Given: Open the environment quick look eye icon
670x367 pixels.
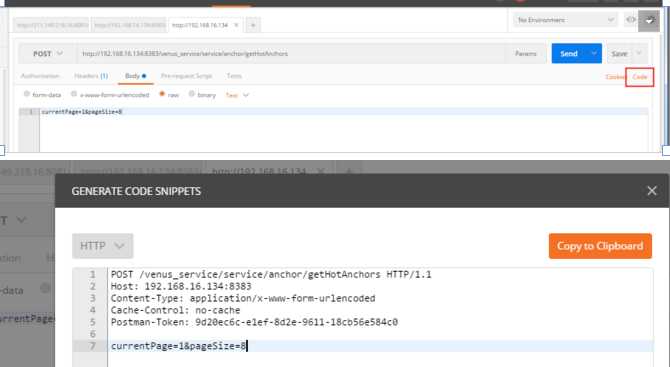Looking at the screenshot, I should coord(630,20).
